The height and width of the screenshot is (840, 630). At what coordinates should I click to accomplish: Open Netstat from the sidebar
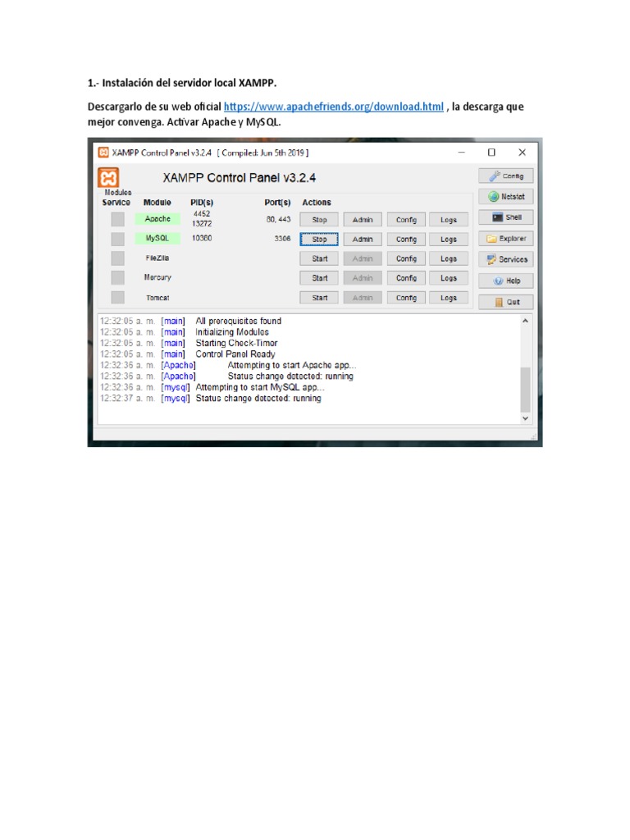point(505,197)
